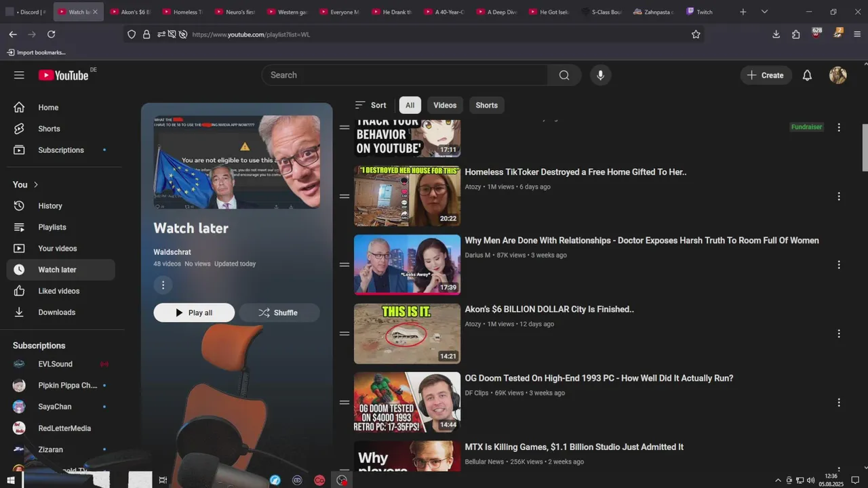868x488 pixels.
Task: Open the Homeless TikToker video thumbnail
Action: [407, 196]
